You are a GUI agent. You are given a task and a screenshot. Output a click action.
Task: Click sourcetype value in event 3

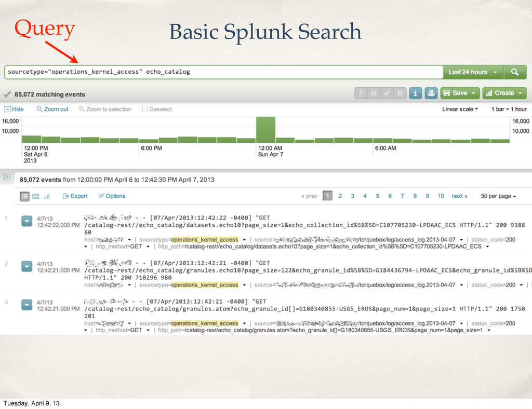(205, 323)
